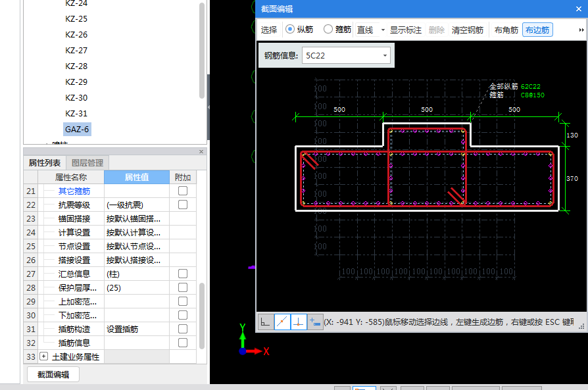Toggle the endpoint snap icon
This screenshot has height=390, width=588.
pos(282,322)
